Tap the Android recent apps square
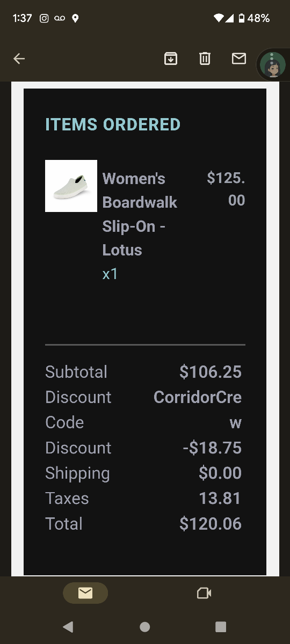Image resolution: width=290 pixels, height=644 pixels. coord(221,627)
